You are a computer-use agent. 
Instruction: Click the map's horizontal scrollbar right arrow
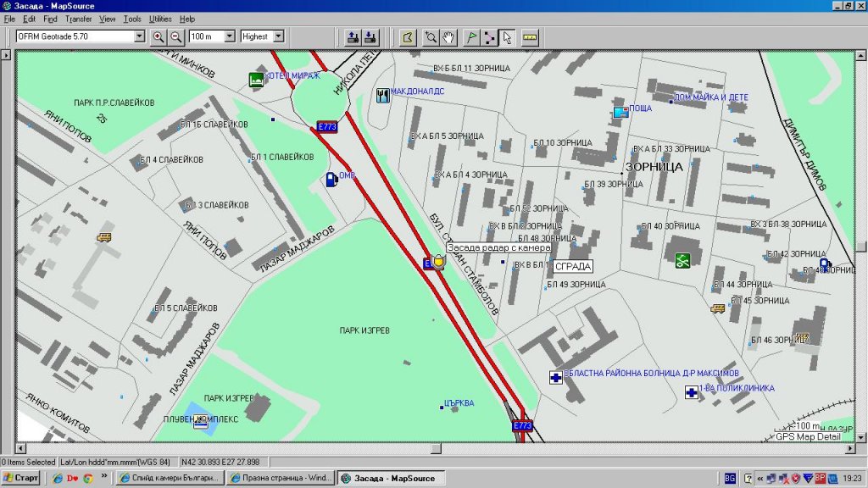(850, 449)
